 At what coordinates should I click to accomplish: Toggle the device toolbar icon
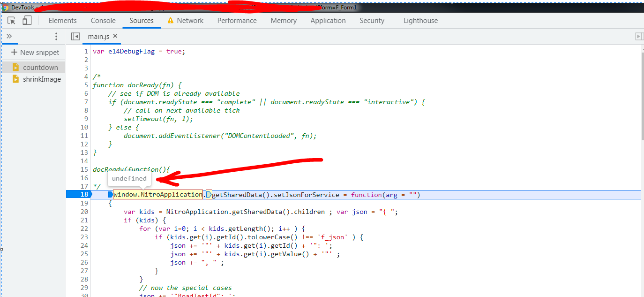tap(27, 21)
